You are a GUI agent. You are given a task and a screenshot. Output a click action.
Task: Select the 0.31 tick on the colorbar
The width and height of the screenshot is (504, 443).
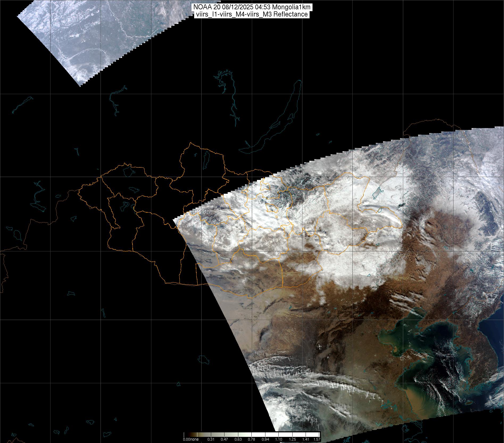click(211, 439)
